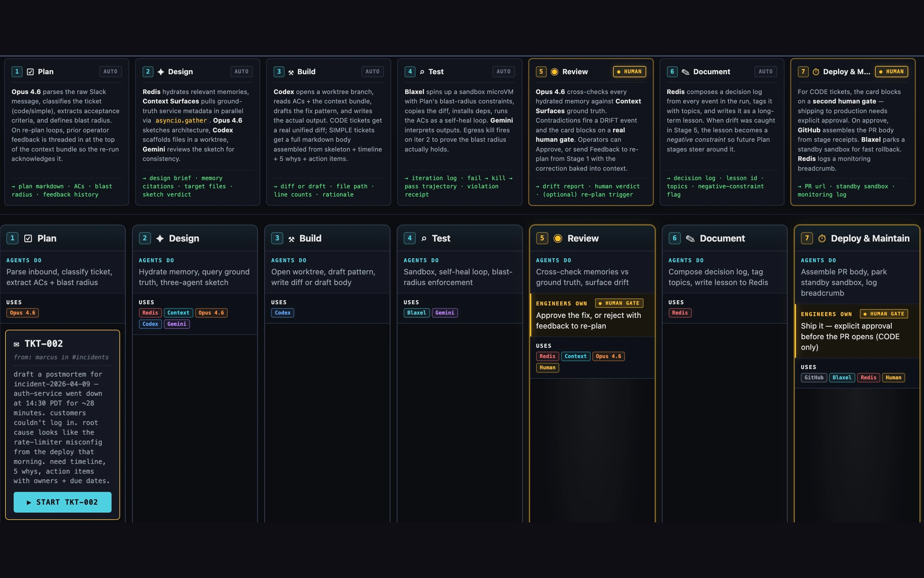Click HUMAN badge on top Review card

point(629,71)
